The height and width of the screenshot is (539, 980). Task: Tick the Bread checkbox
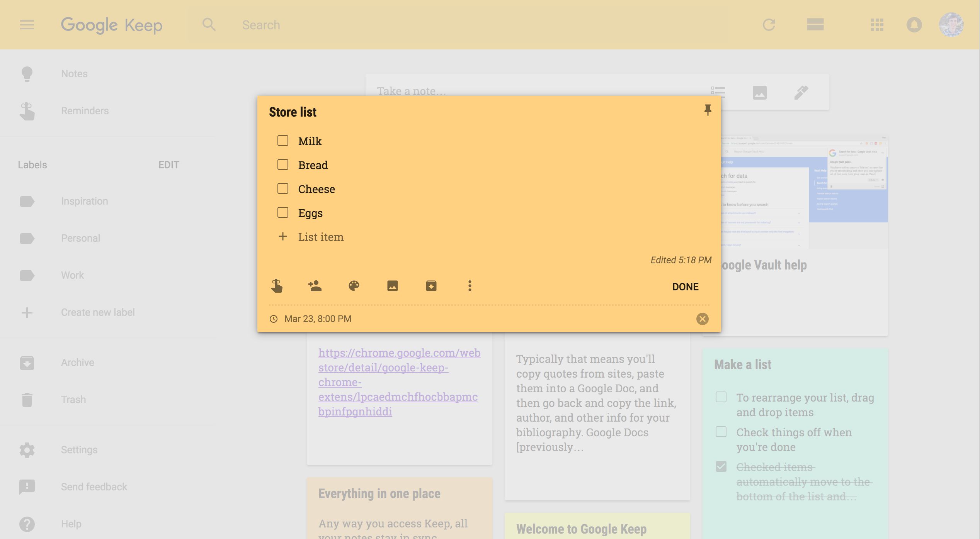pyautogui.click(x=283, y=165)
